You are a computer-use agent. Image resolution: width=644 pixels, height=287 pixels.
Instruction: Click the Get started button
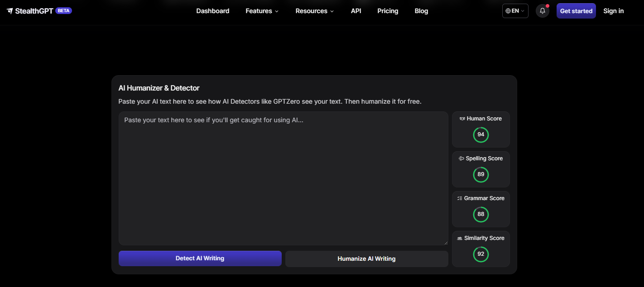pyautogui.click(x=576, y=11)
